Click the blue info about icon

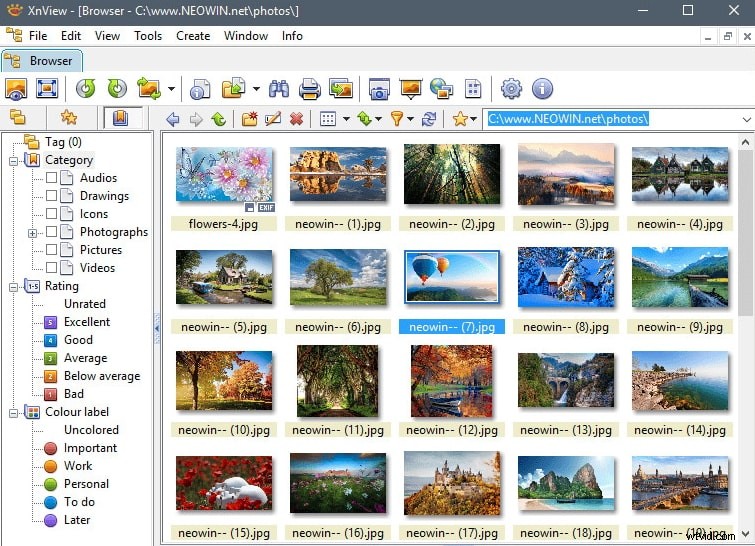point(542,89)
